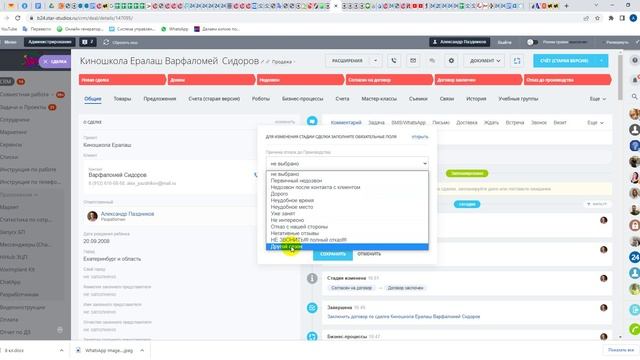Viewport: 640px width, 360px height.
Task: Open the browser extensions puzzle icon
Action: coord(611,18)
